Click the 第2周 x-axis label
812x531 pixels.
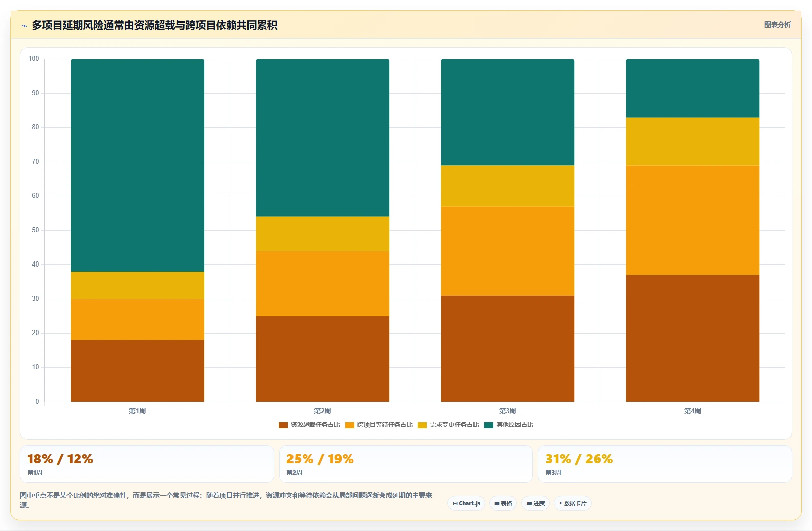point(323,411)
